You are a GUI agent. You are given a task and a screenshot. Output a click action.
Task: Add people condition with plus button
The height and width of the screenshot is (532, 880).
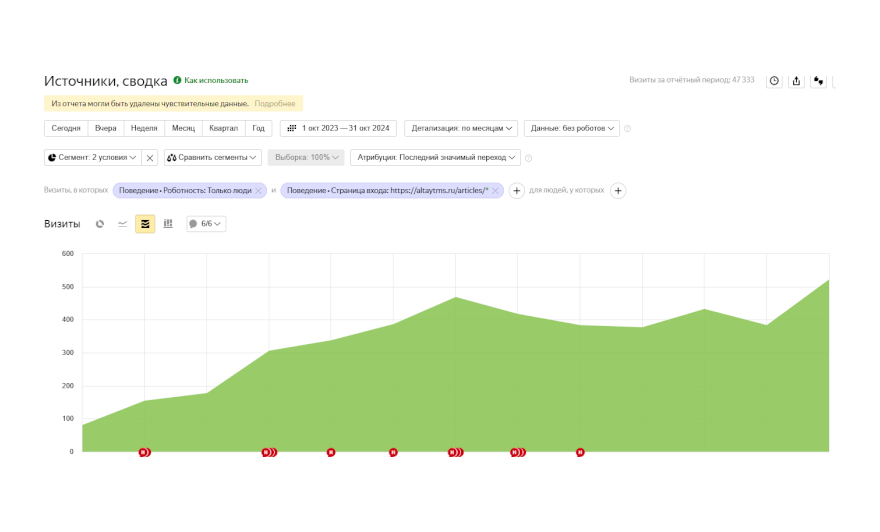(618, 190)
